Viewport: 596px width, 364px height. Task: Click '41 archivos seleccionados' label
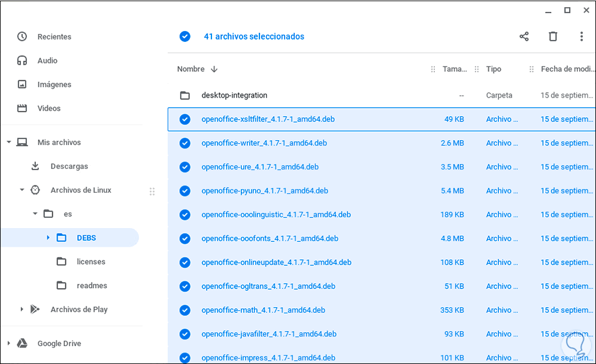tap(254, 37)
